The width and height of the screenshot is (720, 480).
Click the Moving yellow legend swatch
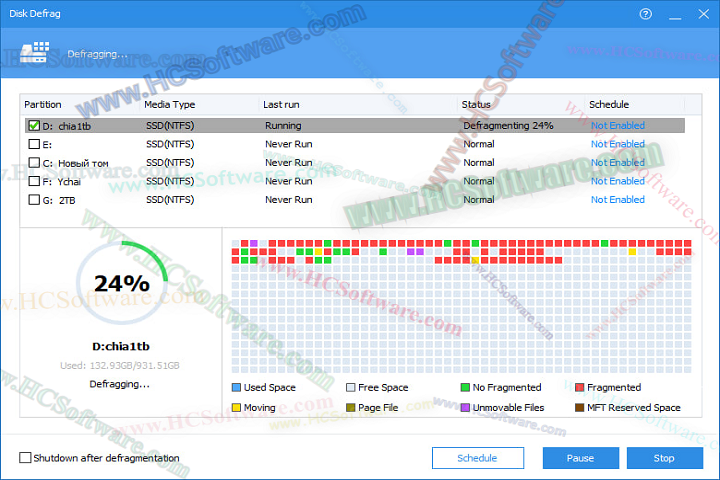click(236, 407)
